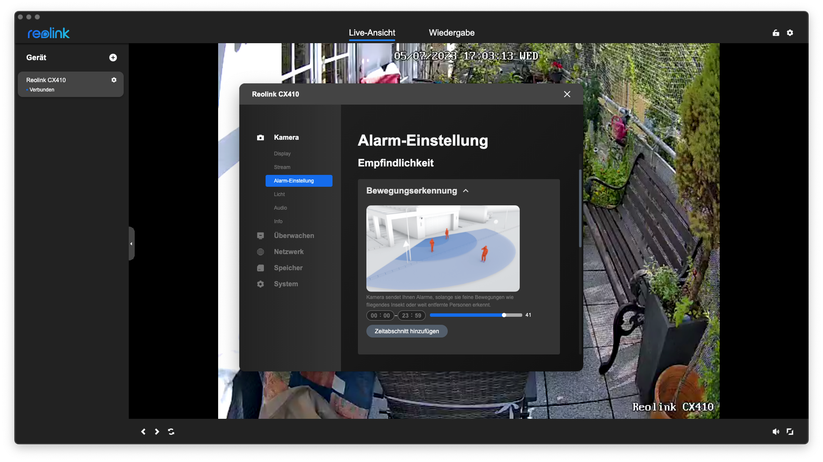Open the app settings gear in header
Image resolution: width=823 pixels, height=462 pixels.
click(x=790, y=33)
